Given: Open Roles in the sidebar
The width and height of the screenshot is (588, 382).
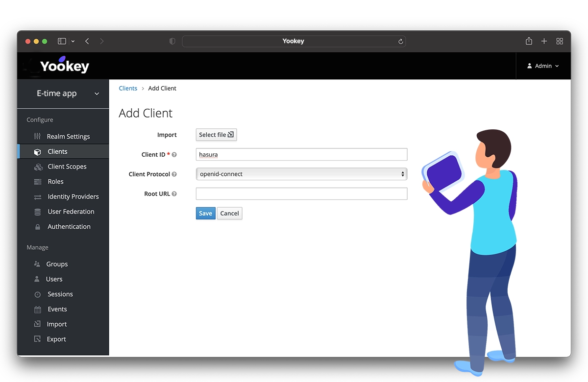Looking at the screenshot, I should tap(55, 182).
